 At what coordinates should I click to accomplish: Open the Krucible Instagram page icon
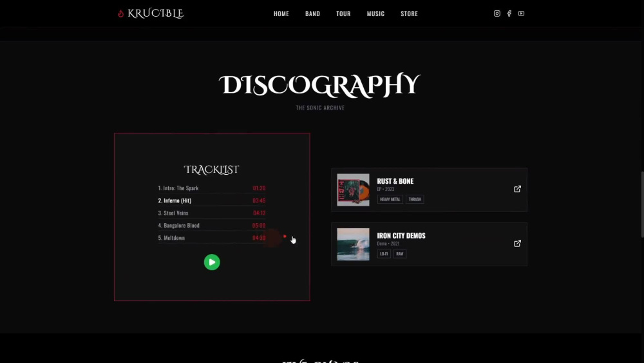click(x=497, y=14)
